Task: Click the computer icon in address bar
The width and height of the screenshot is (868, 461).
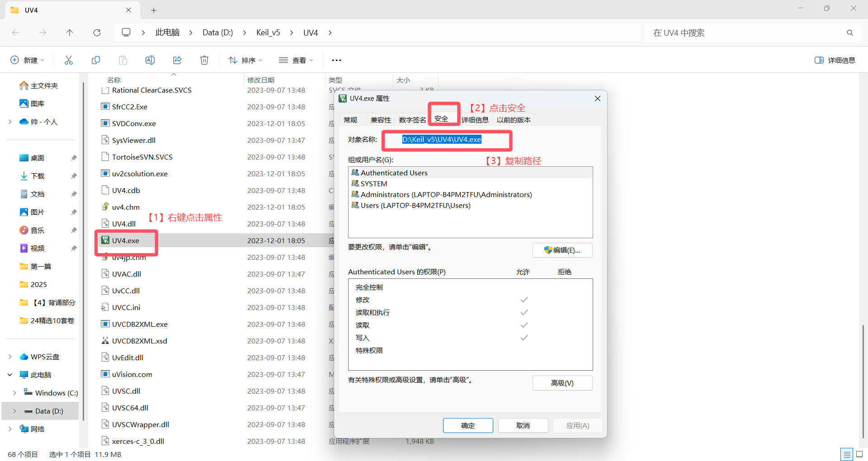Action: (x=126, y=33)
